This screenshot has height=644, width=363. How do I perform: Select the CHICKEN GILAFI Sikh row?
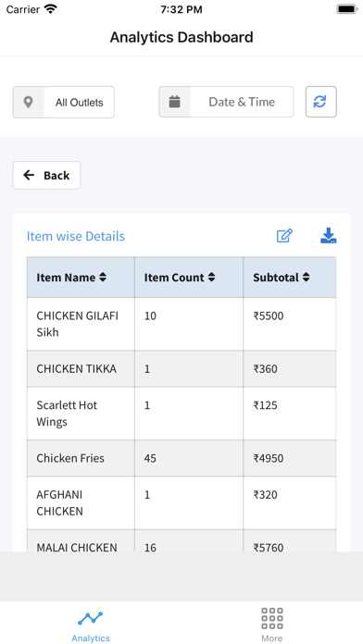click(x=181, y=324)
